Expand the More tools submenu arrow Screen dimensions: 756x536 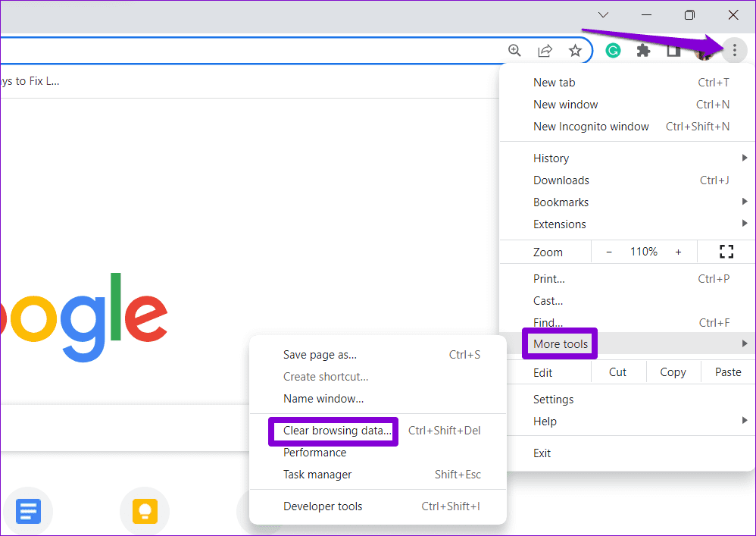coord(745,343)
